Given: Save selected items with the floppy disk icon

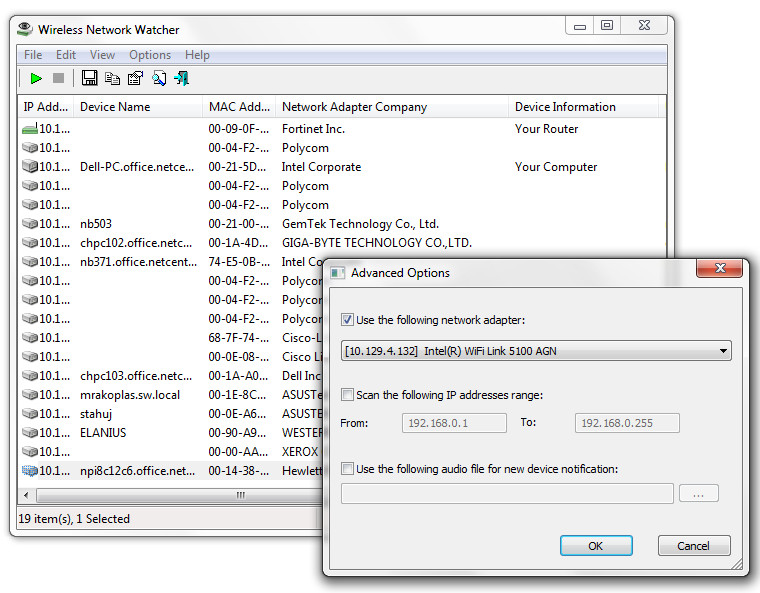Looking at the screenshot, I should 89,78.
